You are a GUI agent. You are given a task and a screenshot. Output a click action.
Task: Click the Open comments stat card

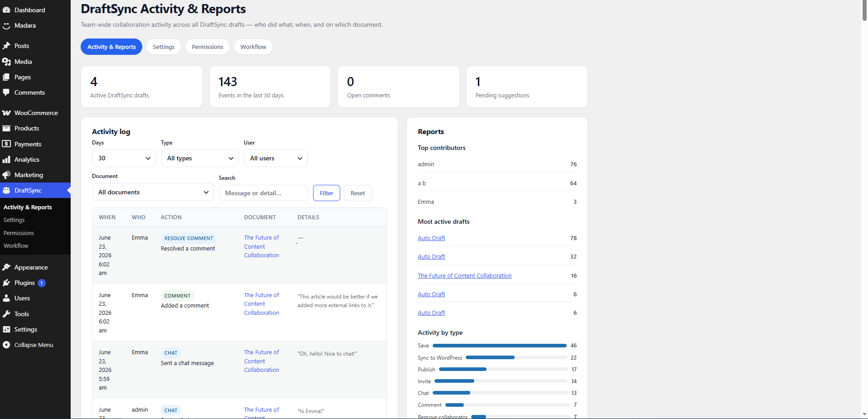(399, 87)
